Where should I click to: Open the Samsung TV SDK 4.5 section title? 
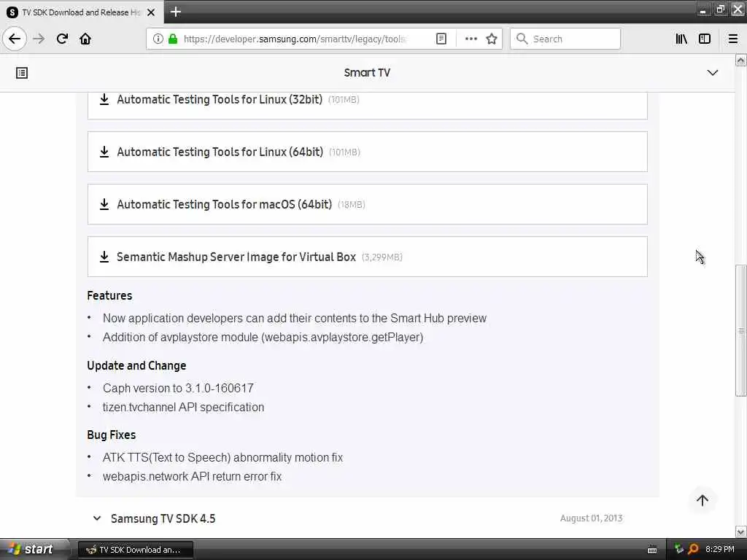click(163, 518)
